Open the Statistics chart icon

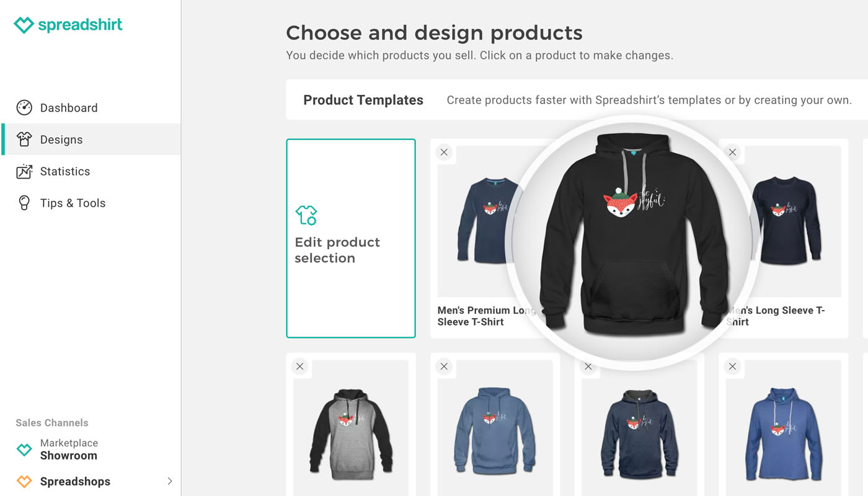(24, 171)
